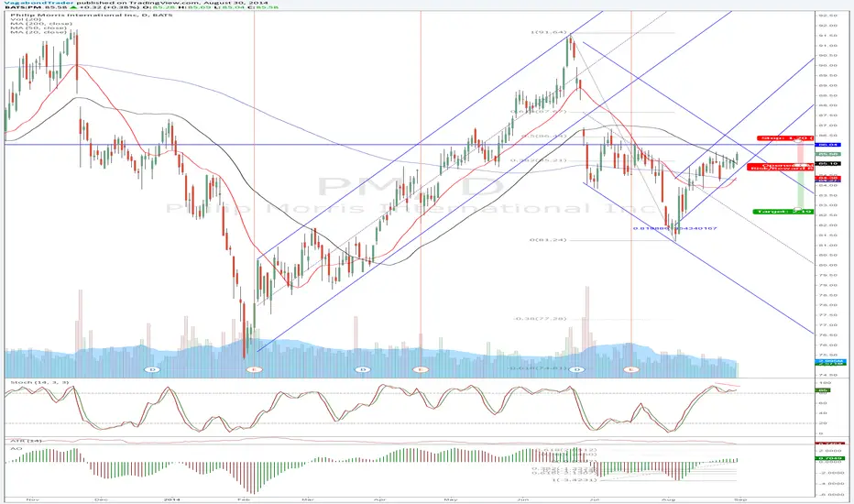The image size is (854, 504).
Task: Click the Philip Morris International chart title
Action: (x=91, y=15)
